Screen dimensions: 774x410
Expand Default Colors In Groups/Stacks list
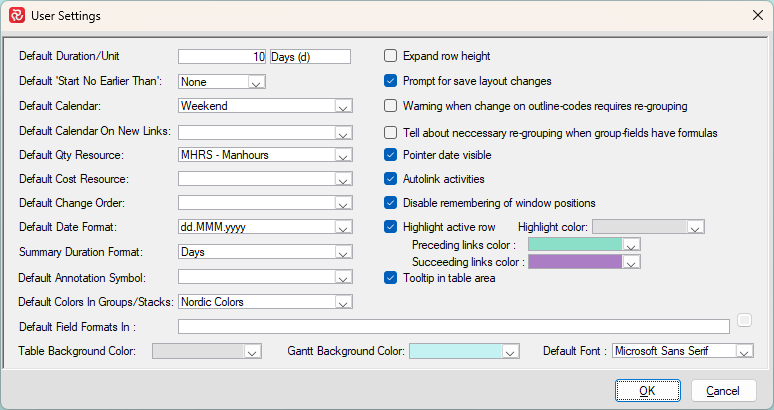pyautogui.click(x=343, y=302)
